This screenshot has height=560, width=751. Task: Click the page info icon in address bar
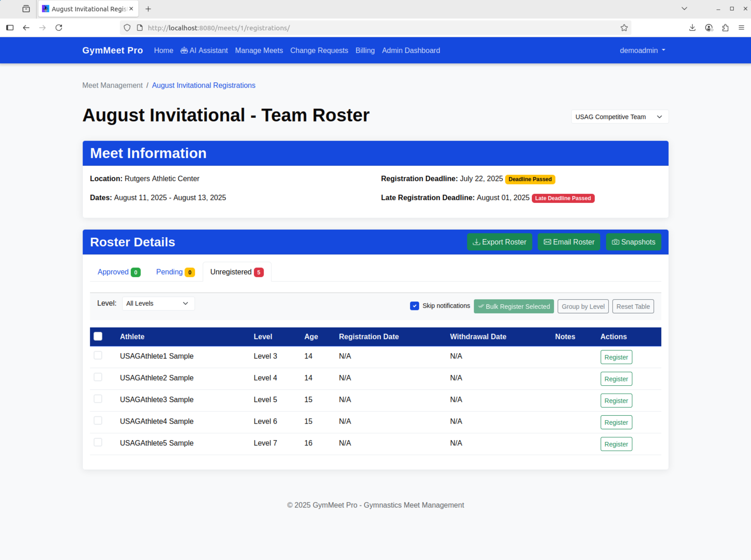[x=140, y=28]
